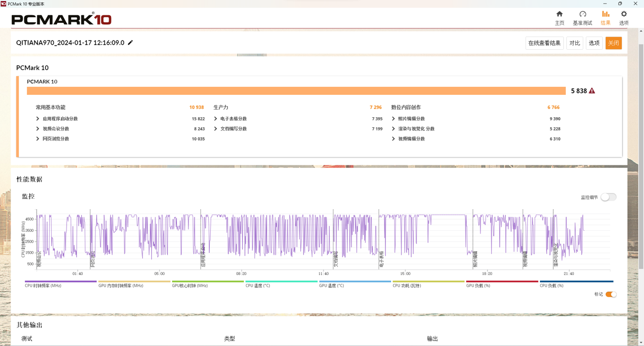Select the 结果 results chart icon
The height and width of the screenshot is (346, 644).
click(605, 14)
